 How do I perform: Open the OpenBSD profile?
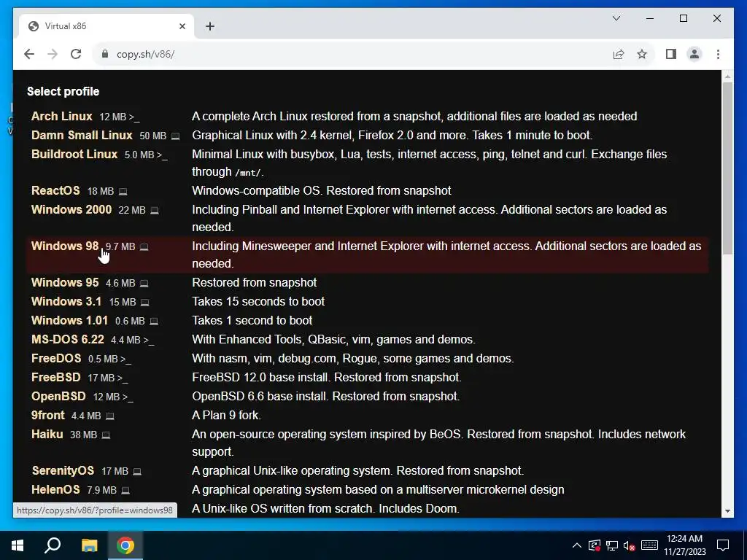click(58, 397)
